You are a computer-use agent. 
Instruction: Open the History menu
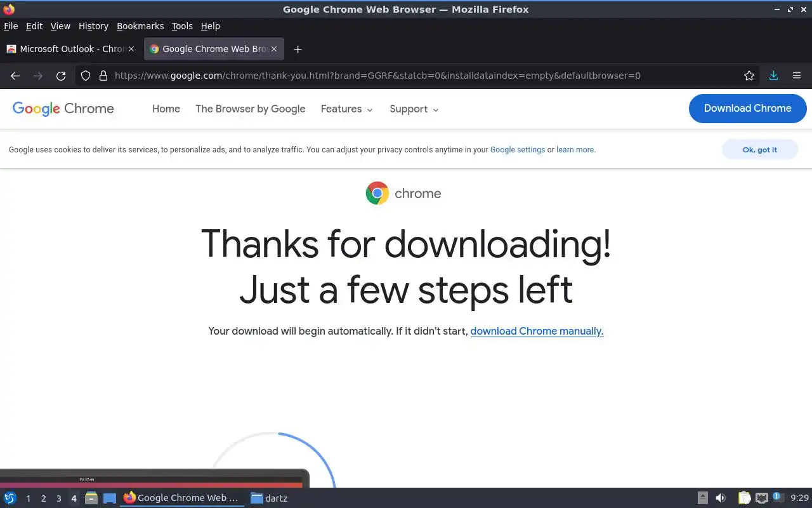click(x=93, y=26)
